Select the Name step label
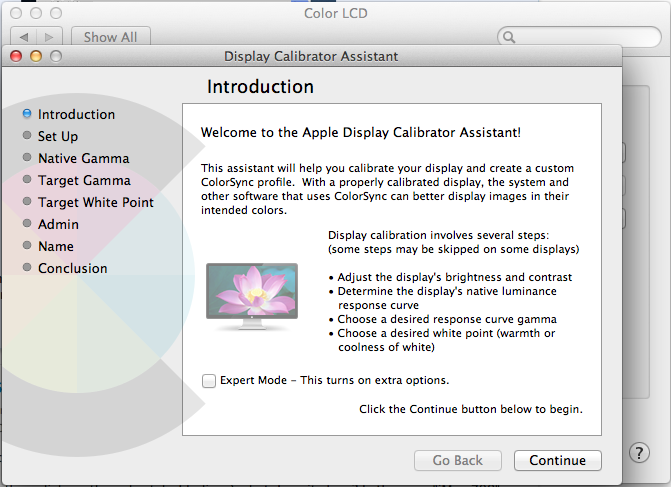This screenshot has height=487, width=671. 56,246
